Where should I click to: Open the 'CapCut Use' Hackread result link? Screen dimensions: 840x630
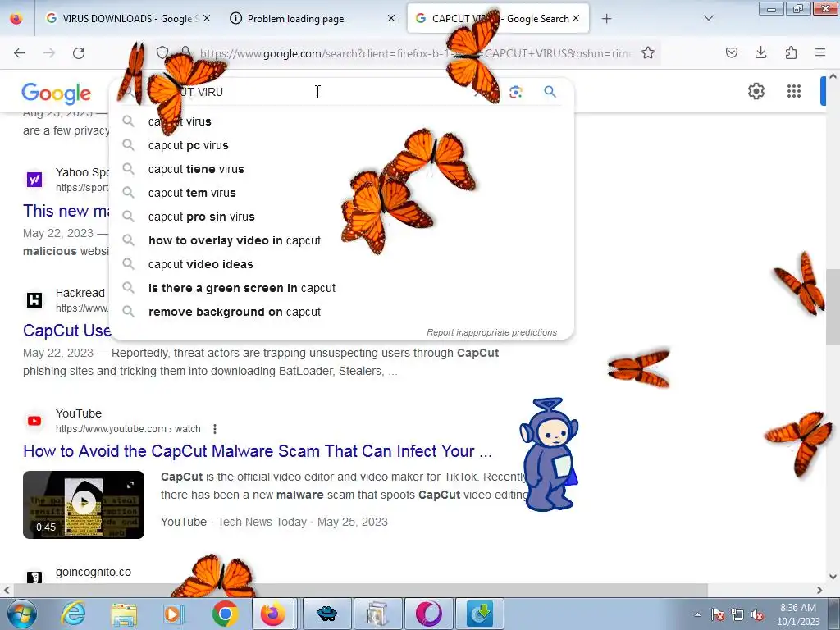pyautogui.click(x=66, y=331)
